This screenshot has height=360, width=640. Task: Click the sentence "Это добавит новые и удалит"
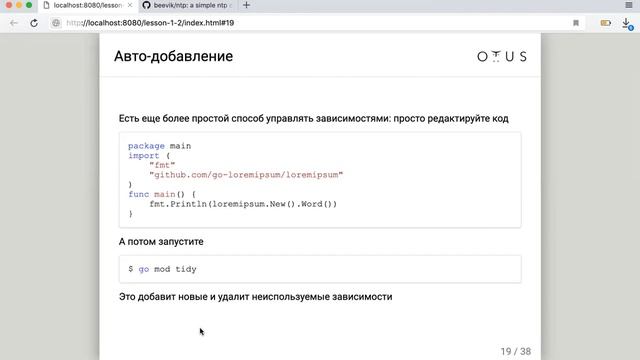tap(256, 297)
